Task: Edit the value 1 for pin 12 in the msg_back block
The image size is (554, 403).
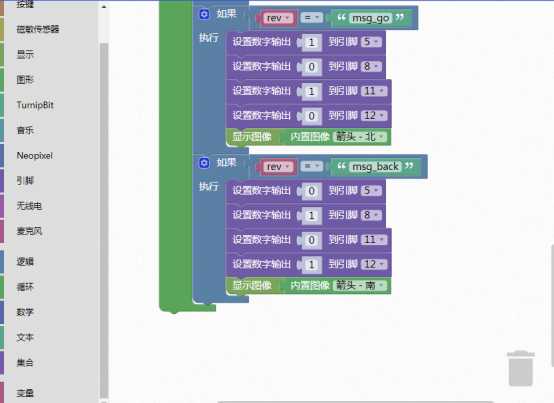Action: (x=311, y=265)
